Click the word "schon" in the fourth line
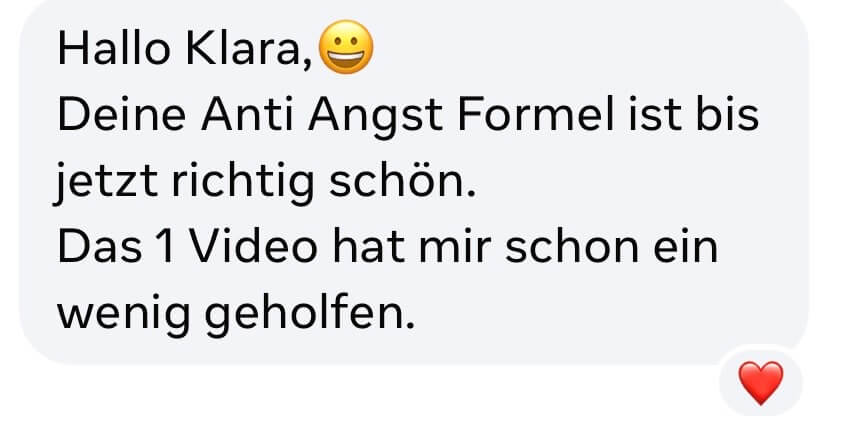The image size is (858, 426). pos(571,248)
